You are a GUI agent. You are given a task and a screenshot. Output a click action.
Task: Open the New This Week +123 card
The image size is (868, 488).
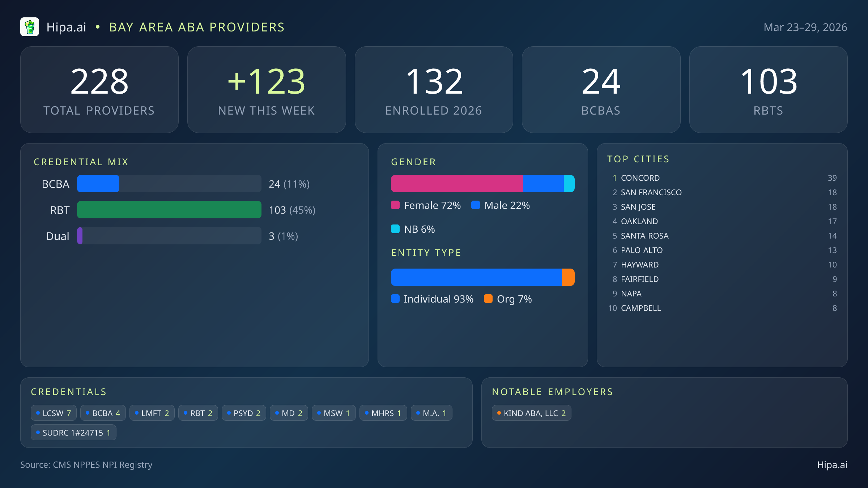coord(267,90)
